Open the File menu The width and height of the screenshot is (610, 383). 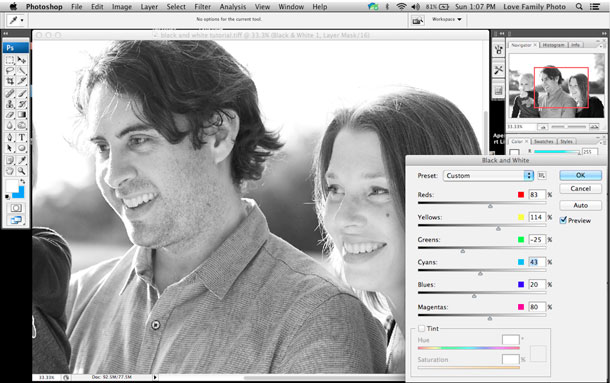(77, 7)
